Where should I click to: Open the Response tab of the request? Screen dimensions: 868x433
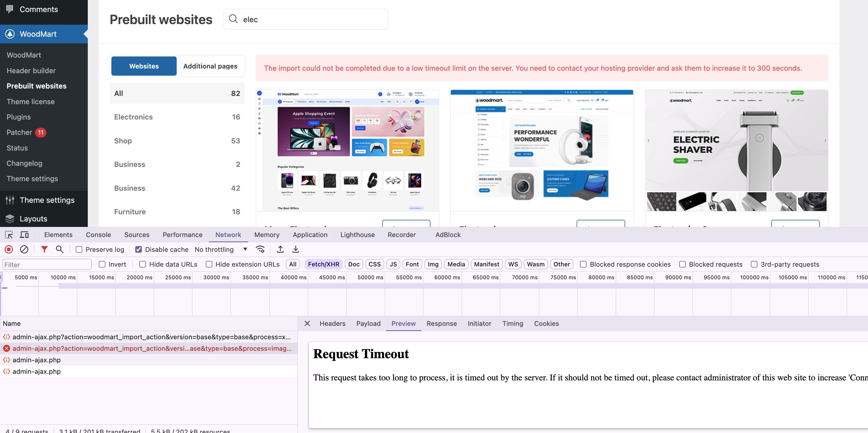(441, 324)
